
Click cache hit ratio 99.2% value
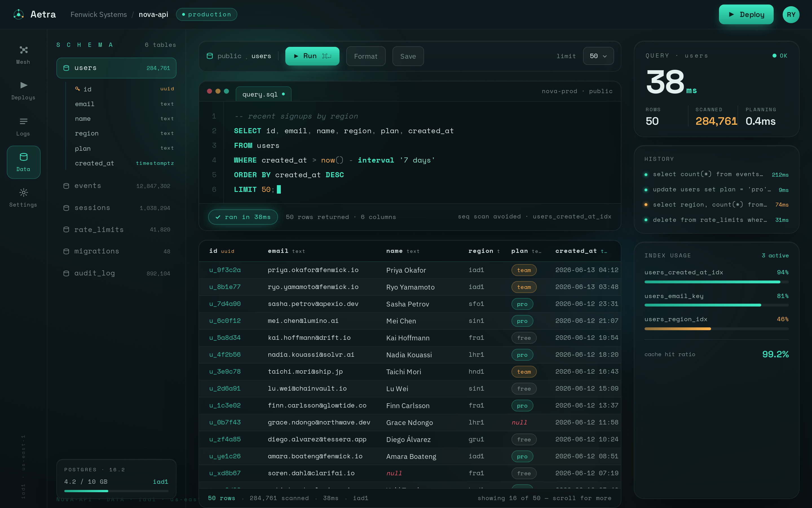[775, 354]
